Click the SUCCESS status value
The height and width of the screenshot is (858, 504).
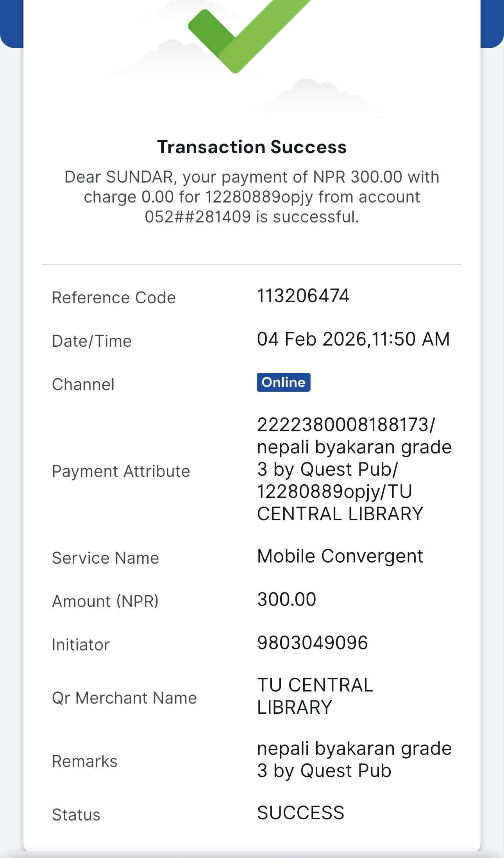(x=300, y=813)
